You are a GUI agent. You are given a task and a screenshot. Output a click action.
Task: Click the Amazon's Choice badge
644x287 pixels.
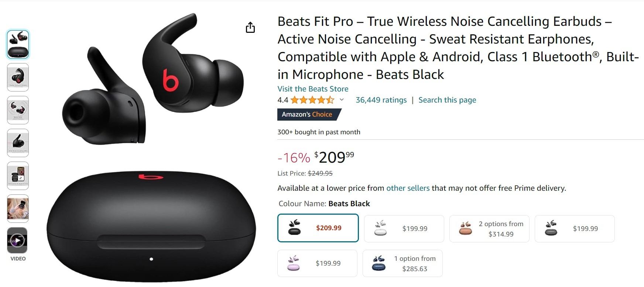click(307, 114)
